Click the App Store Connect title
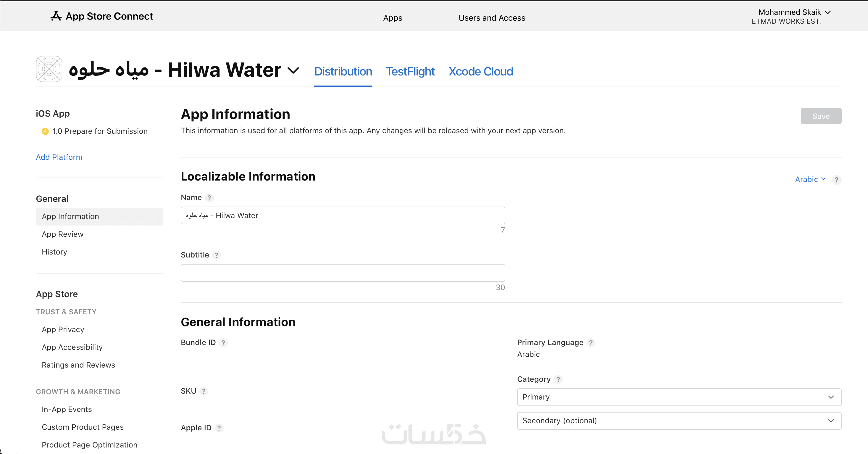This screenshot has width=868, height=454. (109, 16)
